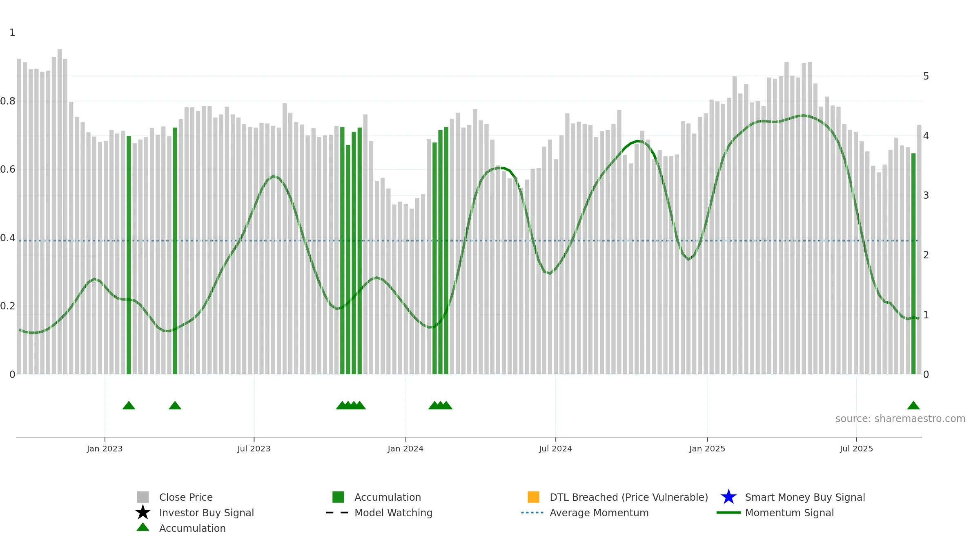
Task: Click the gray Close Price legend square
Action: [x=143, y=497]
